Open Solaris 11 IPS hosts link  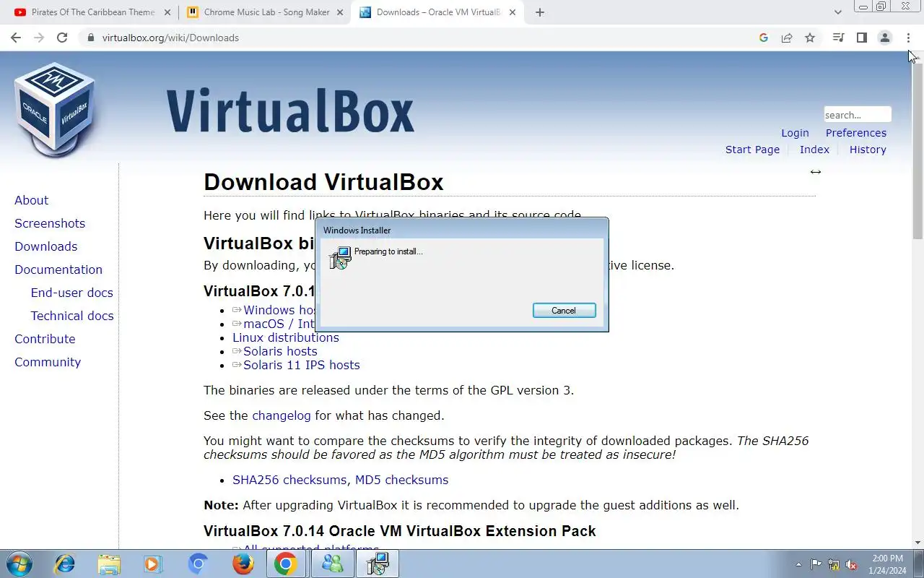click(x=301, y=365)
